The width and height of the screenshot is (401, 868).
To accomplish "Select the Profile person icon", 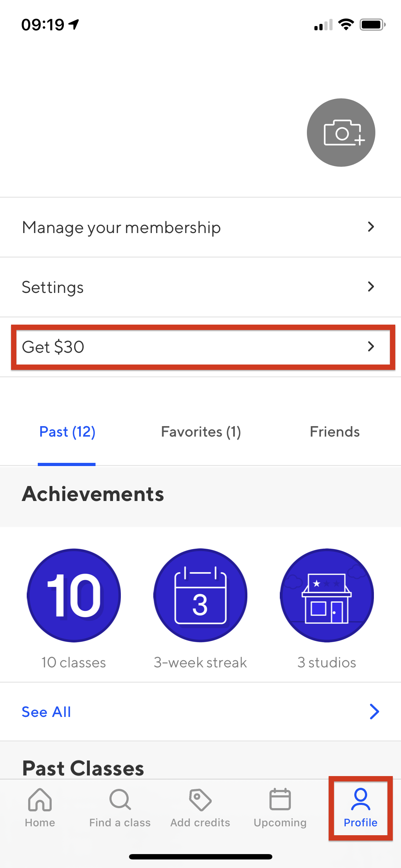I will tap(361, 799).
